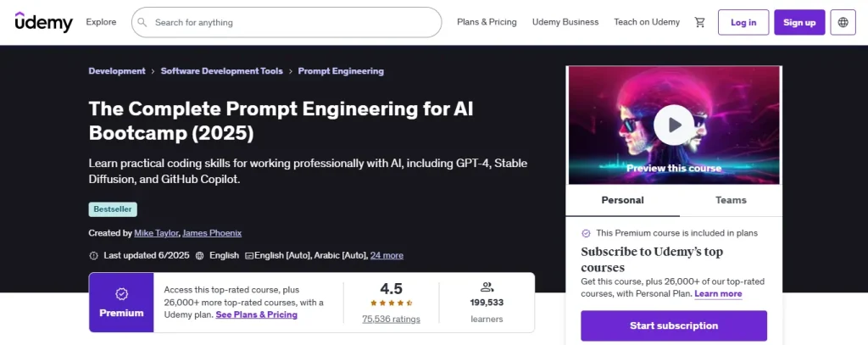Screen dimensions: 868x345
Task: Click the course title heading
Action: coord(281,121)
